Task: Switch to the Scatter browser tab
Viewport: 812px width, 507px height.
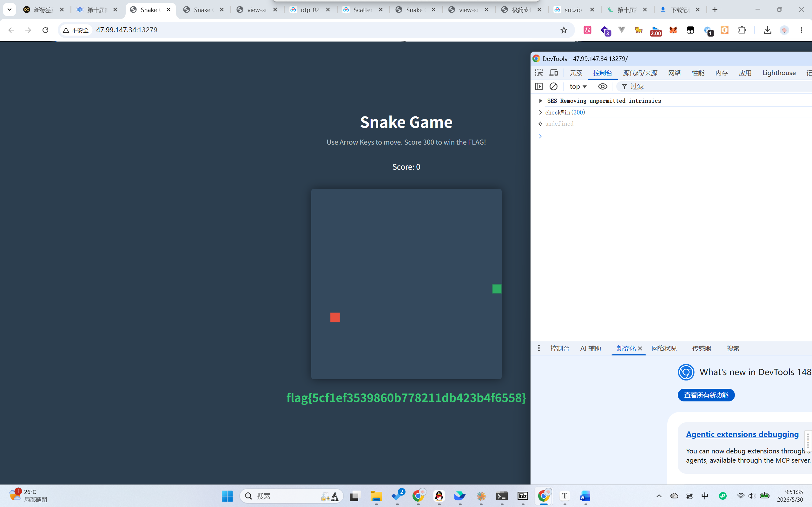Action: 363,10
